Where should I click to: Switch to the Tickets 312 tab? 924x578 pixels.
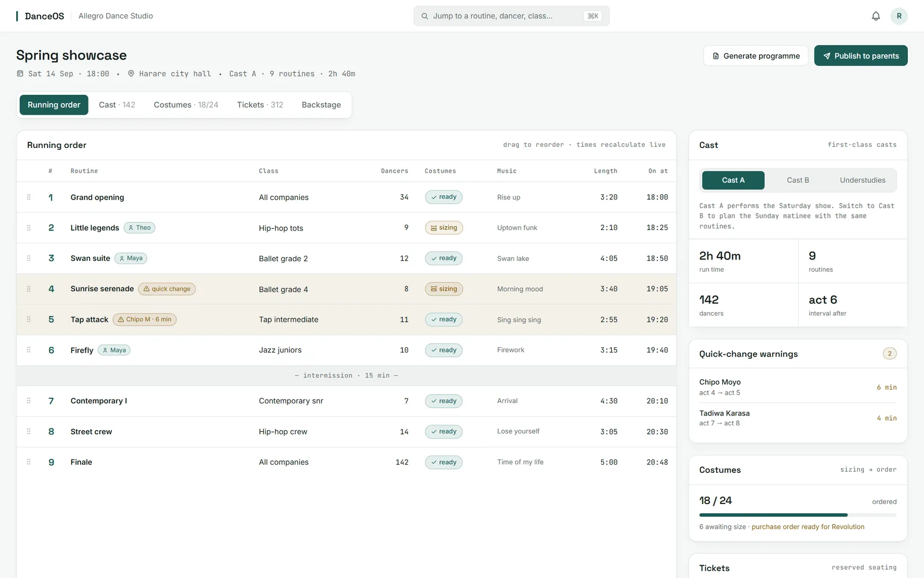pyautogui.click(x=260, y=105)
